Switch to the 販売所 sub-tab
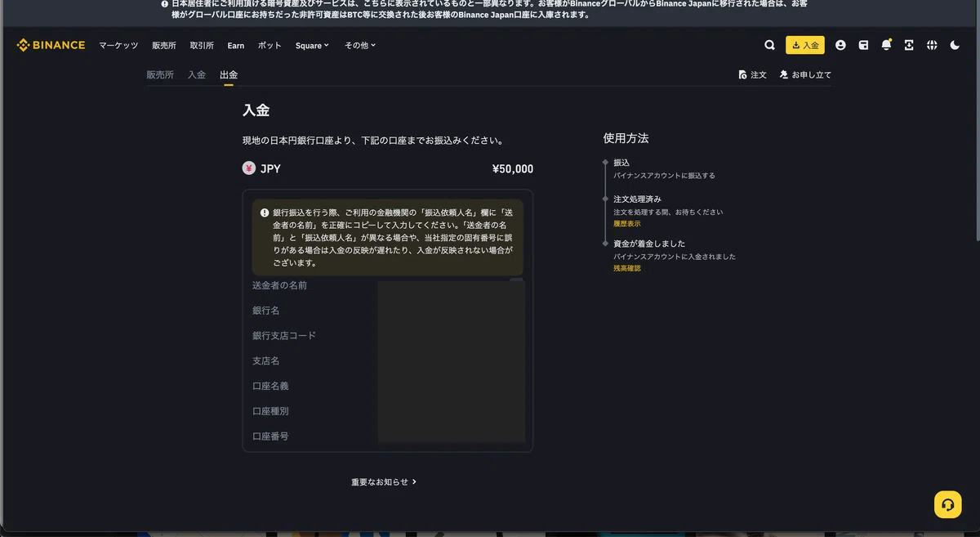Image resolution: width=980 pixels, height=537 pixels. pos(160,74)
